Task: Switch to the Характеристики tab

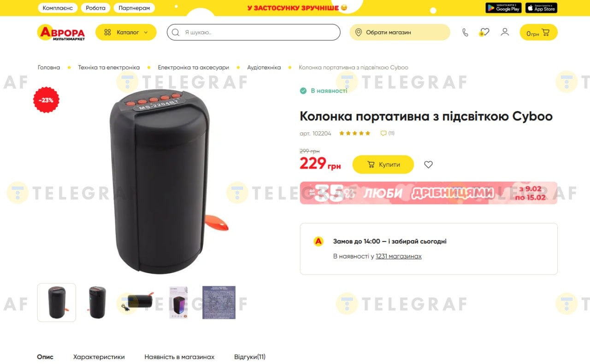Action: point(99,357)
